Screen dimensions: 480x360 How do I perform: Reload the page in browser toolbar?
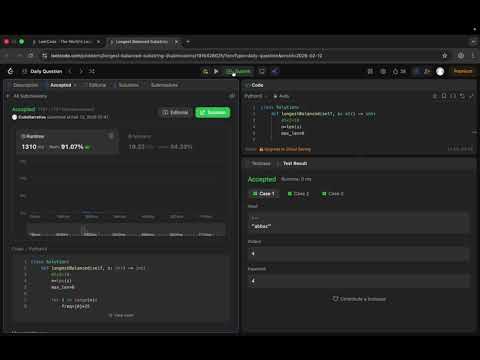[x=31, y=56]
